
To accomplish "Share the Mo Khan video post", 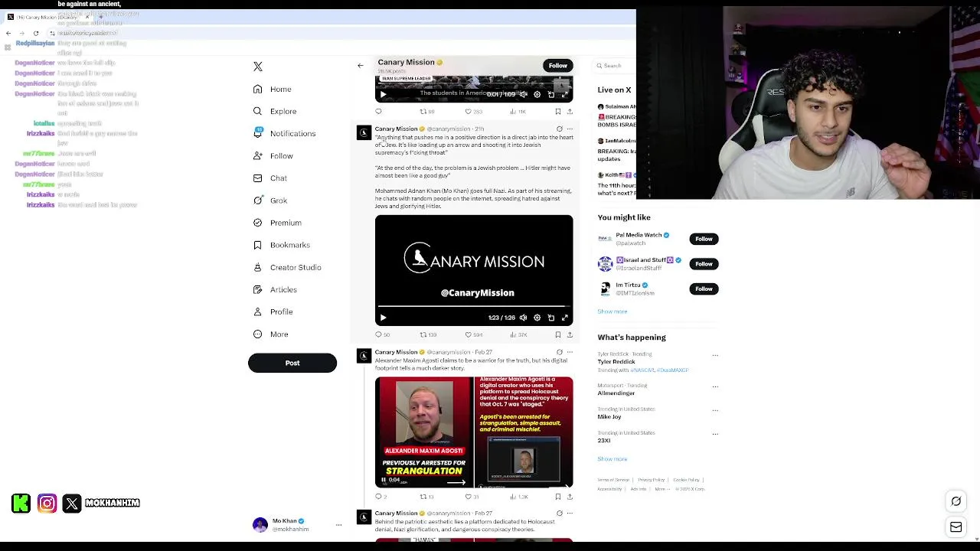I will 569,334.
